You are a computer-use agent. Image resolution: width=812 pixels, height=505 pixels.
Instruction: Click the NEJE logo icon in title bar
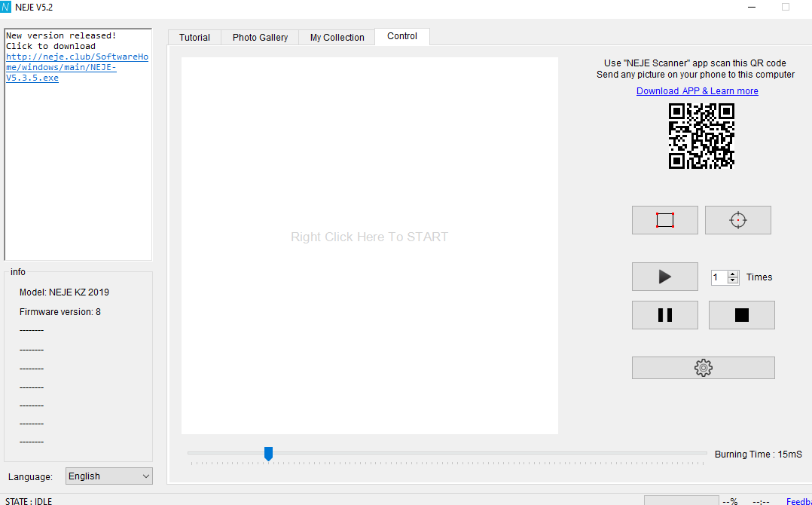(x=6, y=7)
